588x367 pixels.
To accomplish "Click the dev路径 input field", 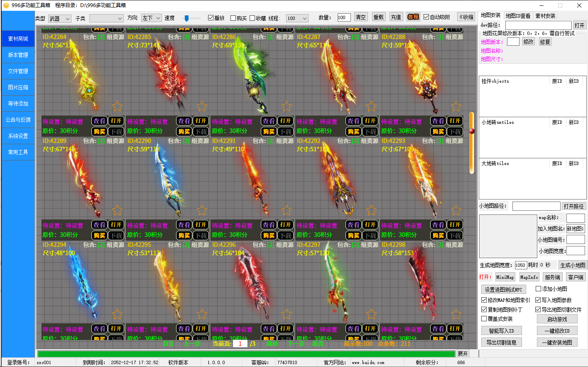I will 538,25.
